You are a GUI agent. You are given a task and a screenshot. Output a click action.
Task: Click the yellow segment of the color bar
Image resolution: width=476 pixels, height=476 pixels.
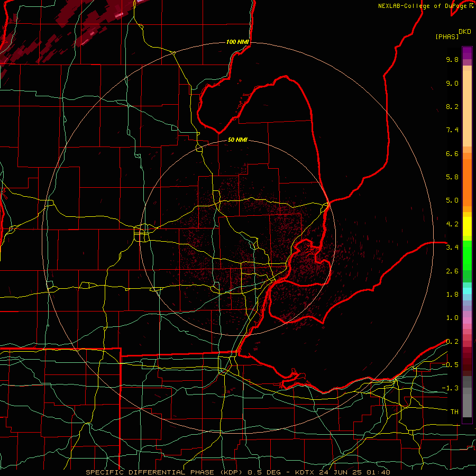click(x=467, y=226)
